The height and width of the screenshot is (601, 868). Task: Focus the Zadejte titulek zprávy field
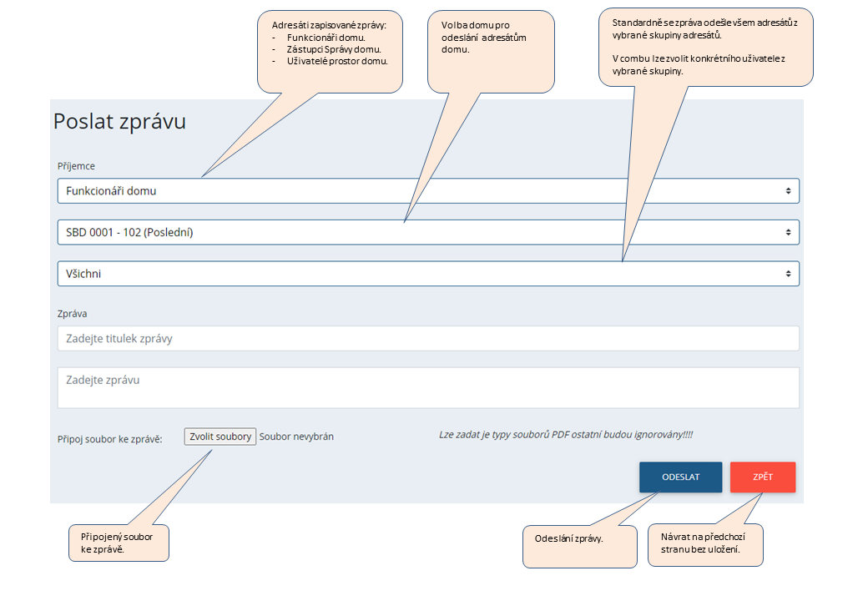(x=428, y=339)
